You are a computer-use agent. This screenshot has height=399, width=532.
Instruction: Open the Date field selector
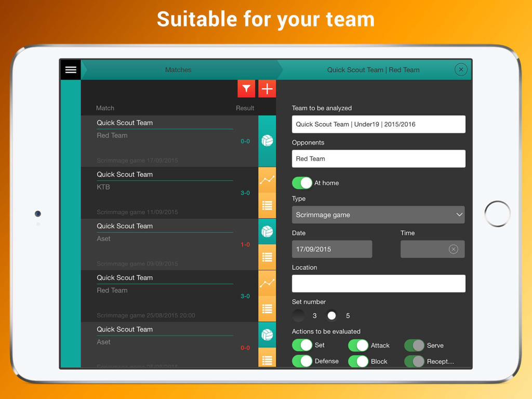(x=332, y=249)
